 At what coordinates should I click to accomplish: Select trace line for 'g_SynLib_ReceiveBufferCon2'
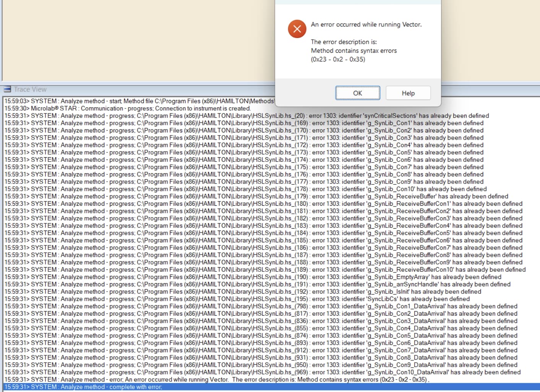click(x=263, y=211)
